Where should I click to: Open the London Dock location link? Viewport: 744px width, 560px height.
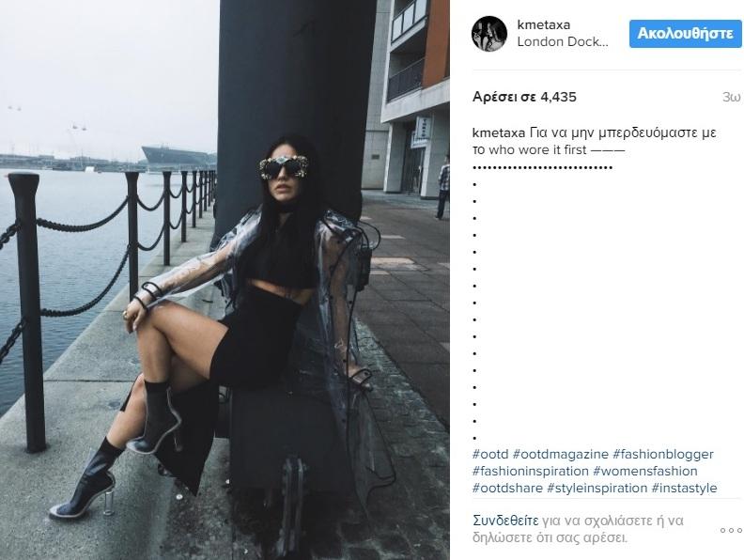tap(563, 41)
